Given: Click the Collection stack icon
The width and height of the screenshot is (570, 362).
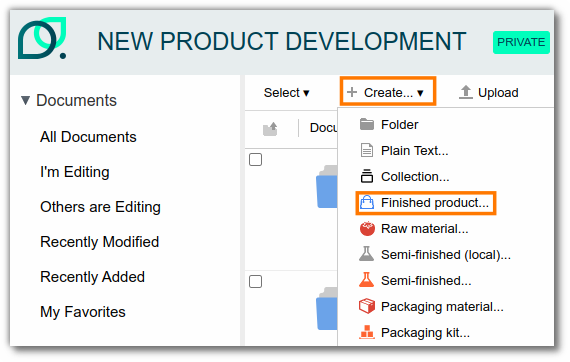Looking at the screenshot, I should coord(367,176).
